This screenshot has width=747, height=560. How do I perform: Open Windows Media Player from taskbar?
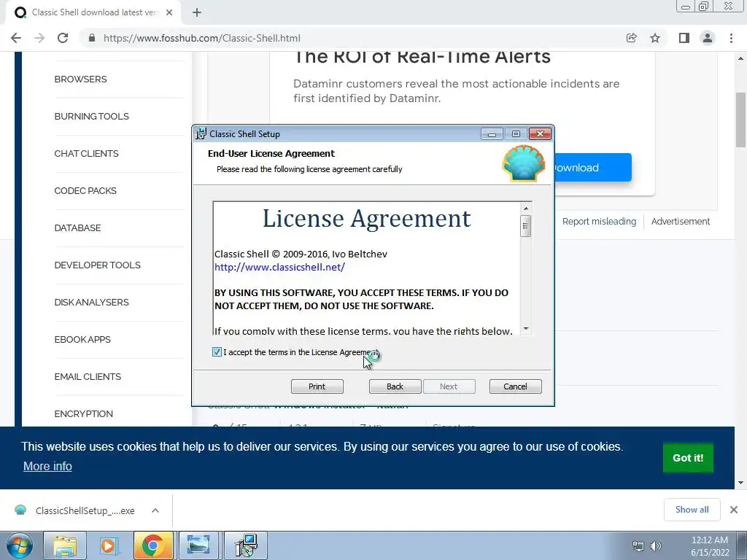tap(108, 545)
